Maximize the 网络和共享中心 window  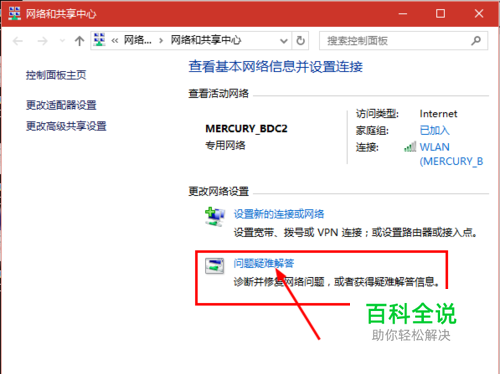pyautogui.click(x=441, y=14)
